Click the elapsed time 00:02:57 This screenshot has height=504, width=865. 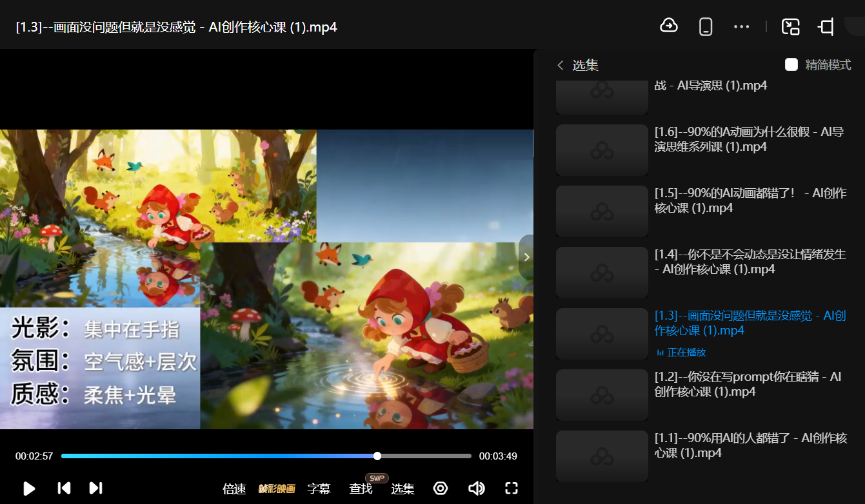(x=34, y=456)
